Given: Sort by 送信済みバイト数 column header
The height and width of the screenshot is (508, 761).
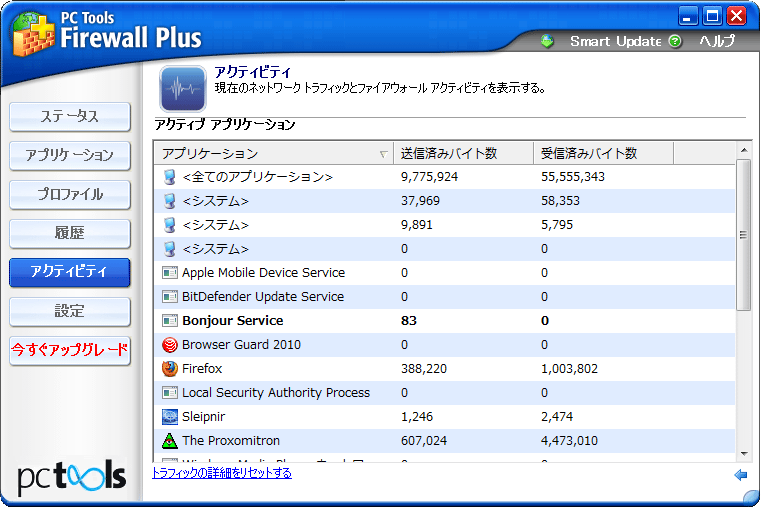Looking at the screenshot, I should click(463, 154).
